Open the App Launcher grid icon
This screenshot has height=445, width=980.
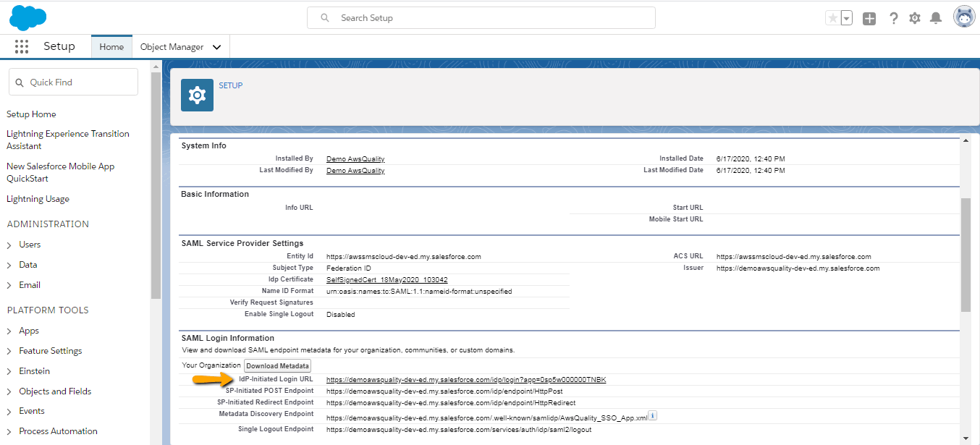click(x=22, y=46)
